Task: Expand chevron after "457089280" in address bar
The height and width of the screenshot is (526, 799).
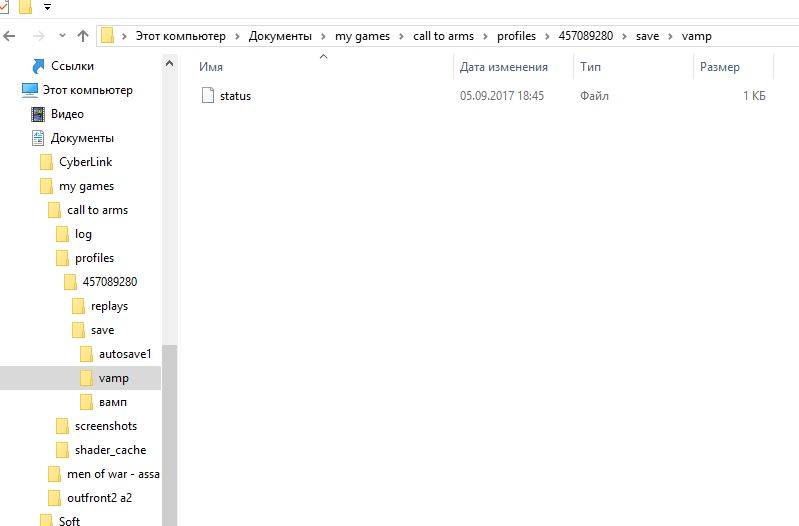Action: (x=625, y=36)
